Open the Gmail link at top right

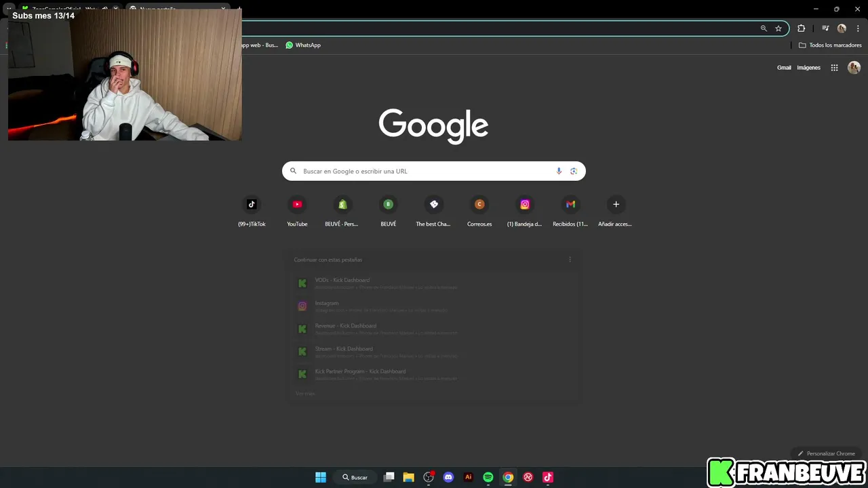[784, 68]
